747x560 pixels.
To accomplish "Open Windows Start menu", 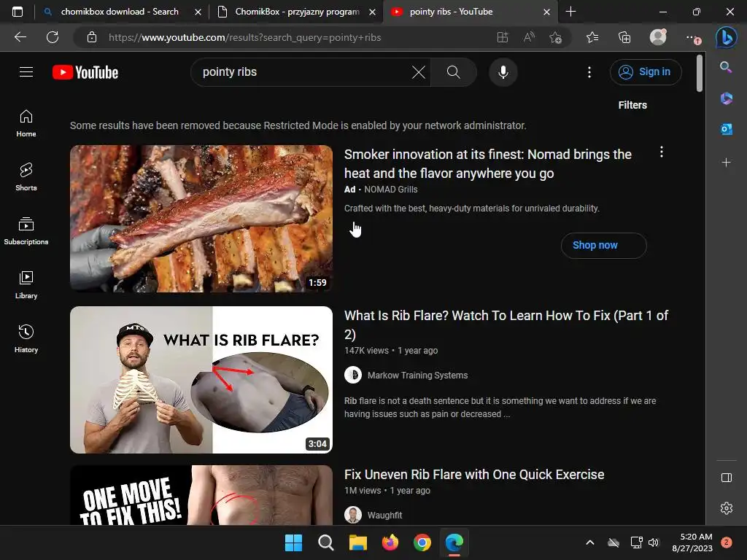I will pos(293,542).
